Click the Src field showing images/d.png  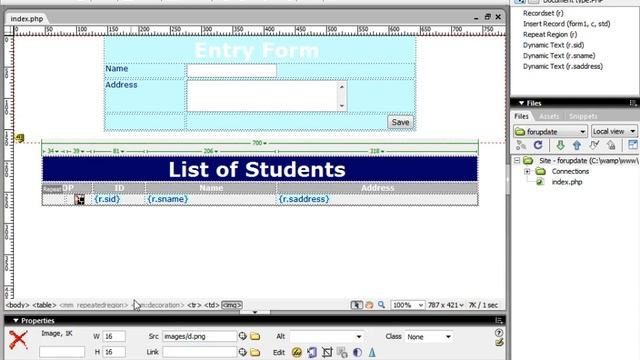[x=200, y=336]
